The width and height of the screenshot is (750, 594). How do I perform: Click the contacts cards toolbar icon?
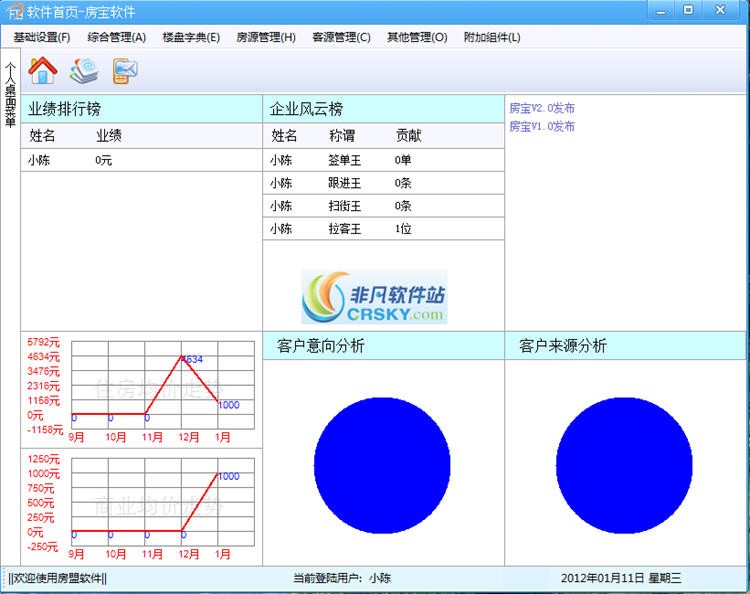point(84,71)
